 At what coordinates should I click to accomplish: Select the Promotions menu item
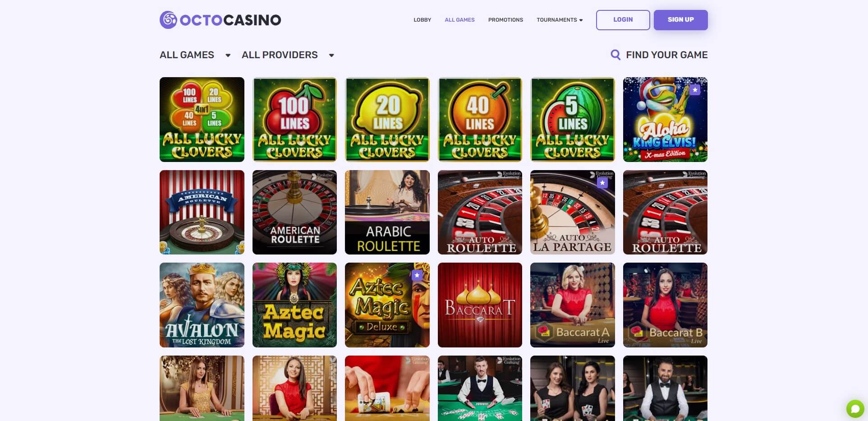pyautogui.click(x=505, y=20)
